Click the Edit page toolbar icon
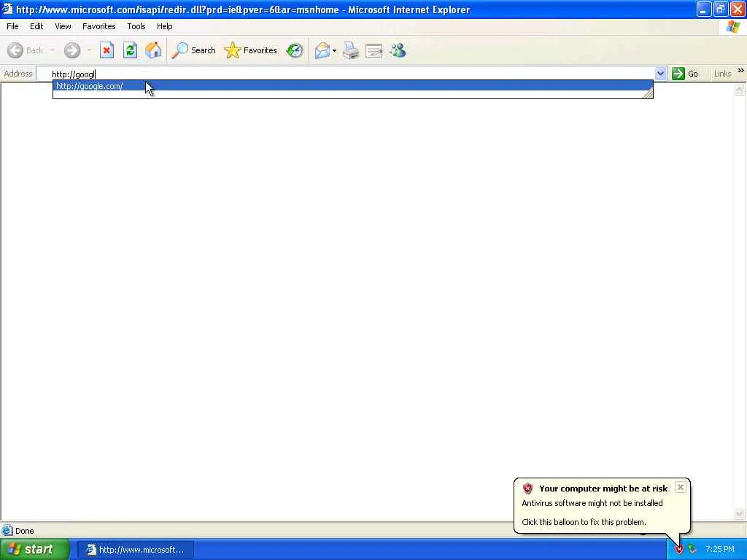 coord(374,50)
